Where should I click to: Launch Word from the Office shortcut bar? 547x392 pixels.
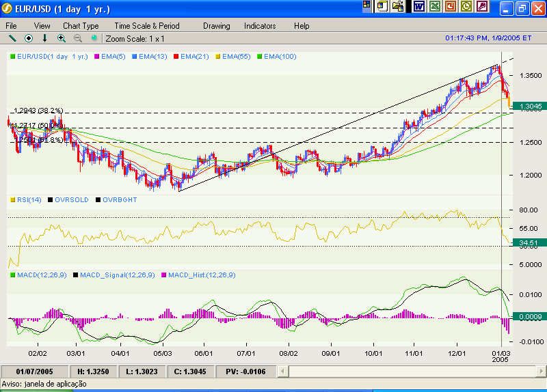(418, 6)
